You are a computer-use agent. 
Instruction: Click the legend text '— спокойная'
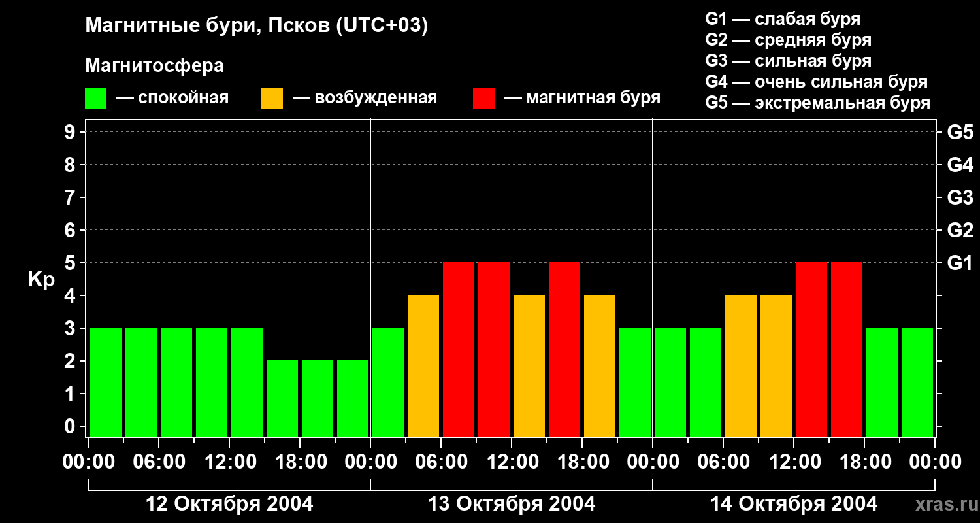[172, 98]
